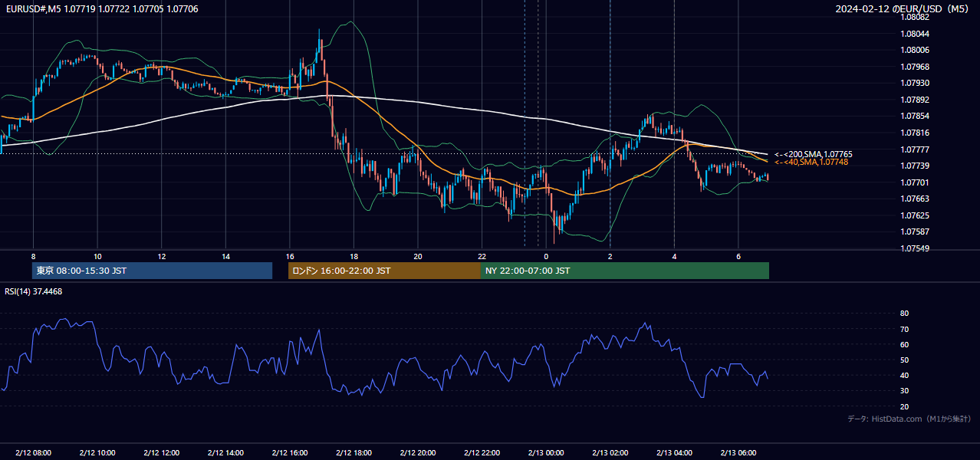Click price axis label 1.07892
The image size is (980, 460).
tap(915, 100)
